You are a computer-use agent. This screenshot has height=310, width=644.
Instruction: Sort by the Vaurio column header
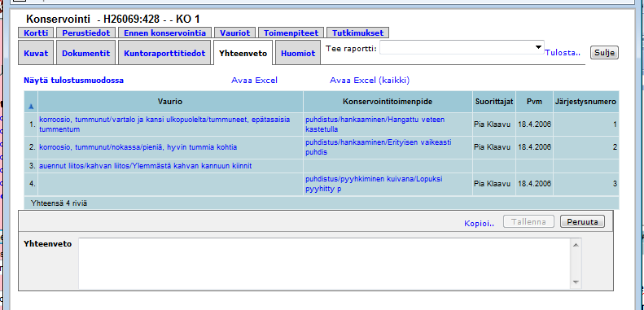coord(170,102)
